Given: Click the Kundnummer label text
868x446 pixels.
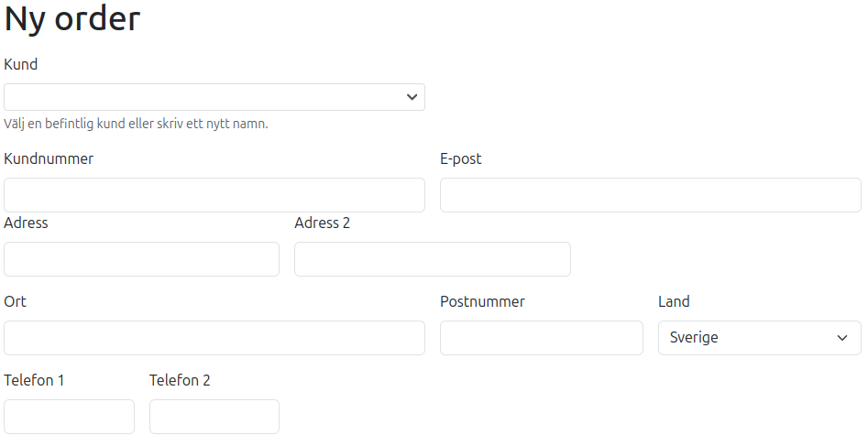Looking at the screenshot, I should click(49, 158).
